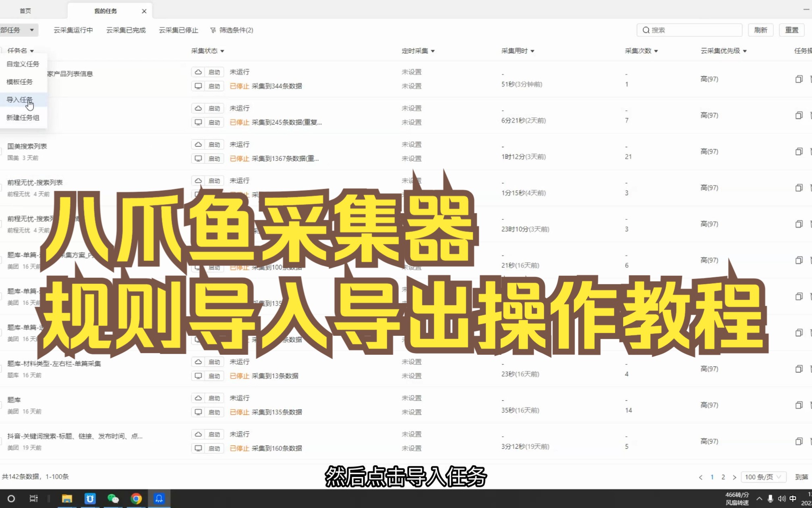Close the 我的任务 tab
Viewport: 812px width, 508px height.
[x=144, y=11]
